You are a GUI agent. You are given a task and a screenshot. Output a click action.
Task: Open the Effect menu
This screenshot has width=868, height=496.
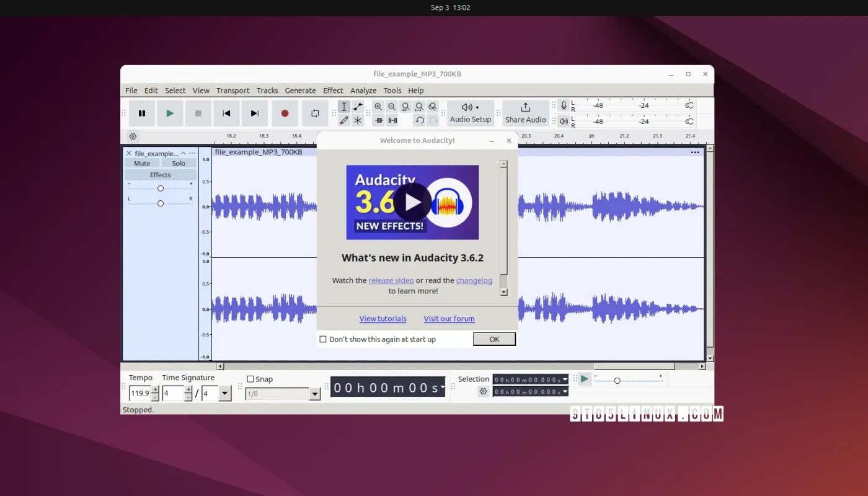point(333,90)
